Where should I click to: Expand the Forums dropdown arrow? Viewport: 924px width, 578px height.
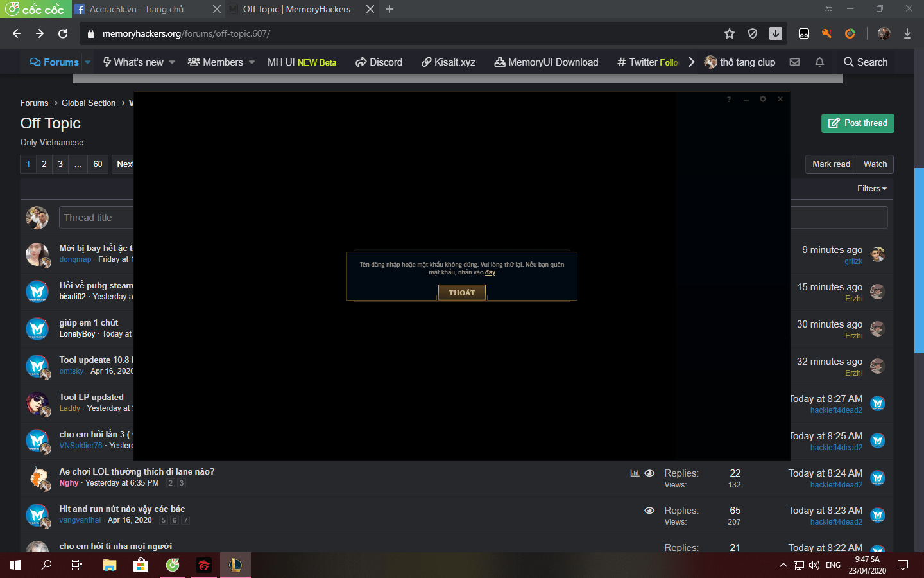pyautogui.click(x=88, y=62)
